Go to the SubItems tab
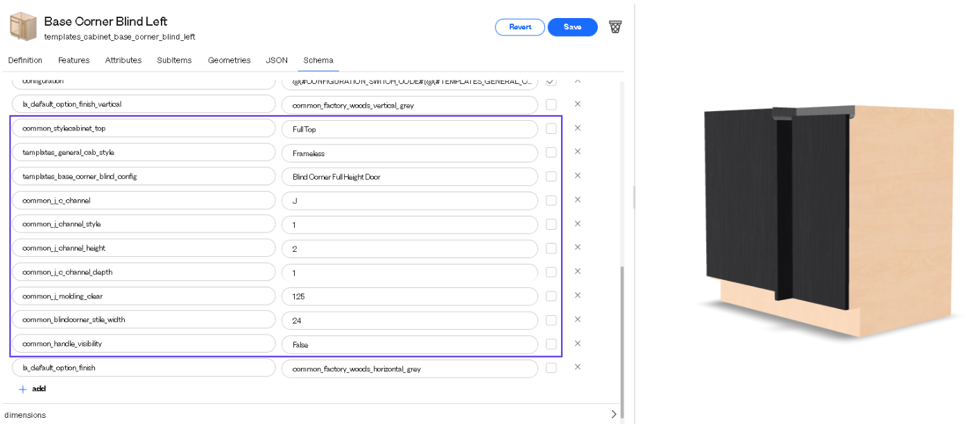 pyautogui.click(x=174, y=60)
